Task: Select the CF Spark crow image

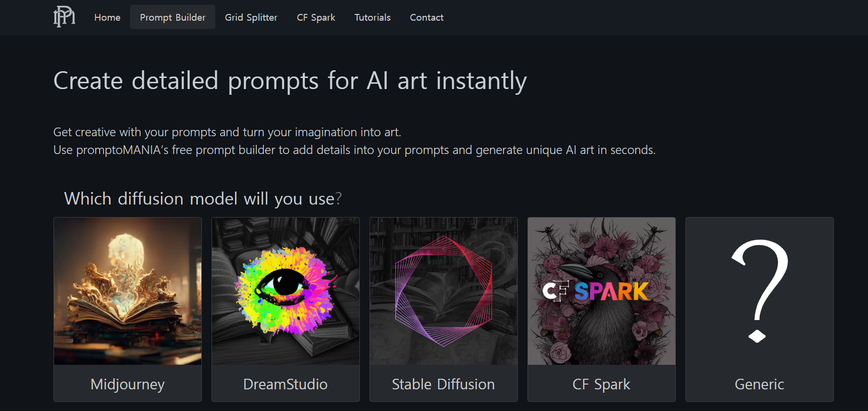Action: [602, 291]
